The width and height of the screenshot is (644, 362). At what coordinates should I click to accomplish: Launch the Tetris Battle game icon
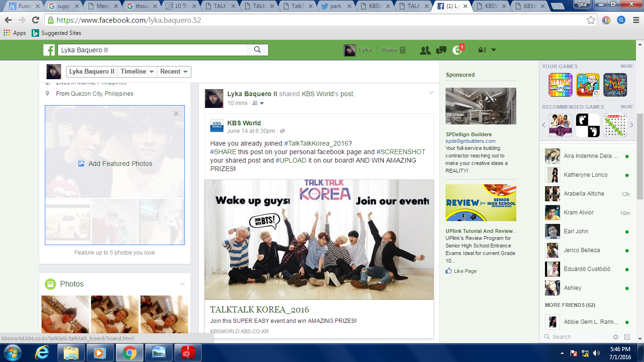coord(561,85)
